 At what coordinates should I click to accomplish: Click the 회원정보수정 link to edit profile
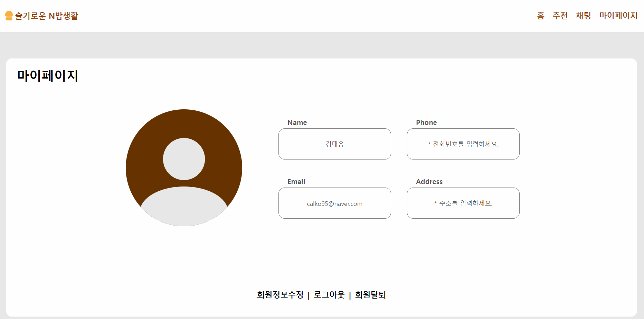281,295
